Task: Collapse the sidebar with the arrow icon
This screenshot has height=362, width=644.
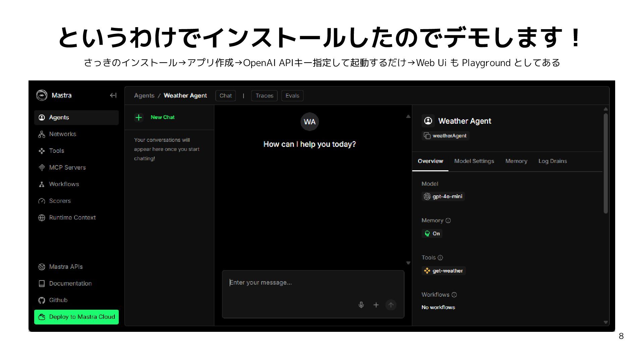Action: pos(113,96)
